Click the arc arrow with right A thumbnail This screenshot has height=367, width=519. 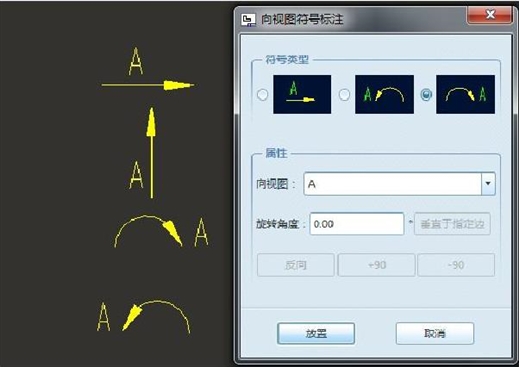(465, 94)
